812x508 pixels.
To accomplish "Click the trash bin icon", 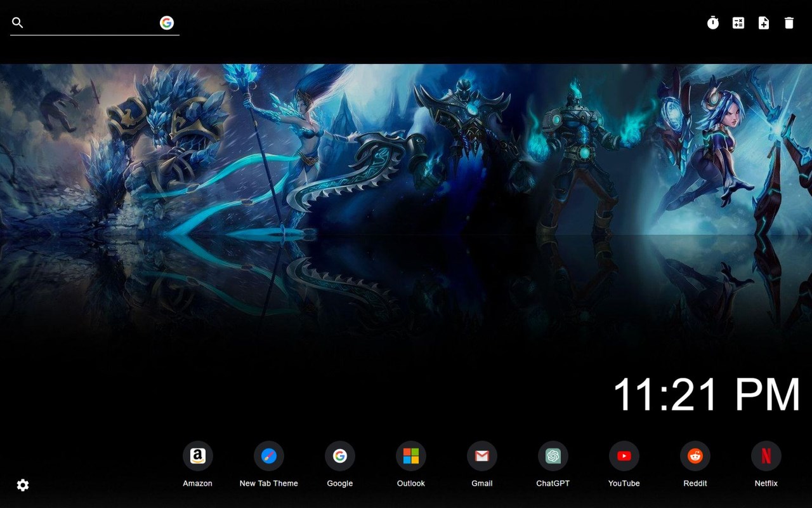I will pos(789,23).
